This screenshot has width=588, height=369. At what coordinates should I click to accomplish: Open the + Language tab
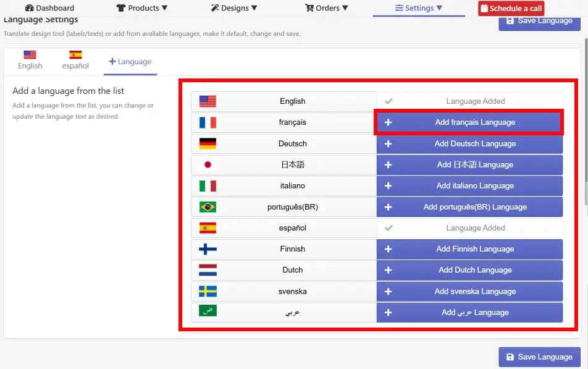click(130, 62)
